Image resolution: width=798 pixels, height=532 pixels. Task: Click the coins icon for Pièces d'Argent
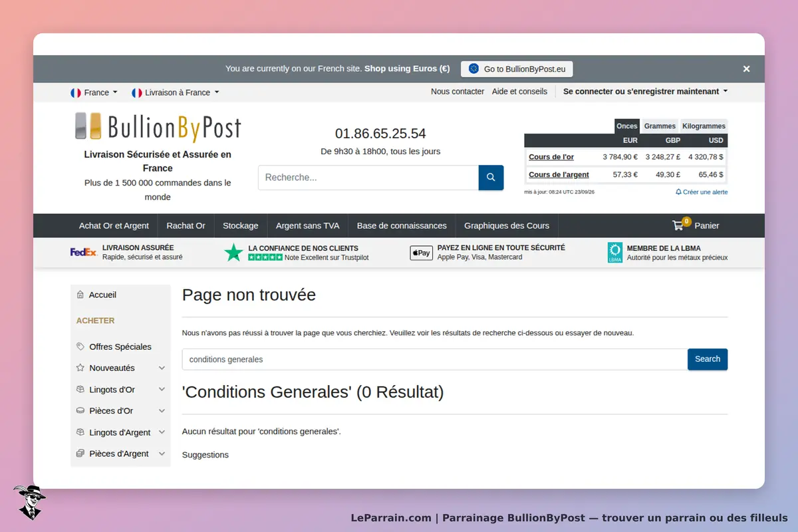(80, 454)
